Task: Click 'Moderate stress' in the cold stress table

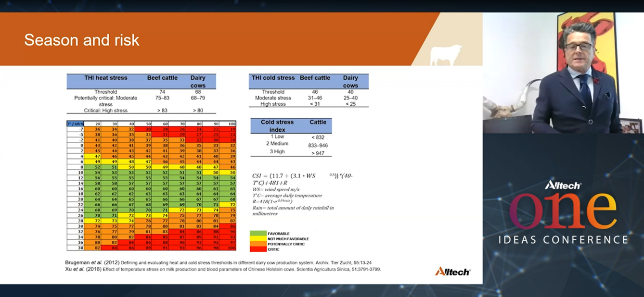Action: pos(273,98)
